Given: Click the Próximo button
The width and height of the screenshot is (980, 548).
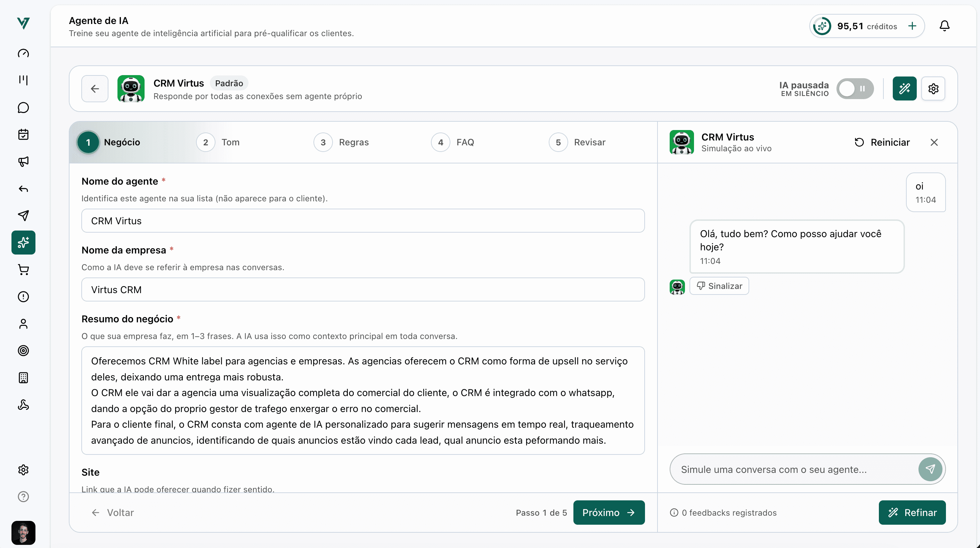Looking at the screenshot, I should pos(609,512).
